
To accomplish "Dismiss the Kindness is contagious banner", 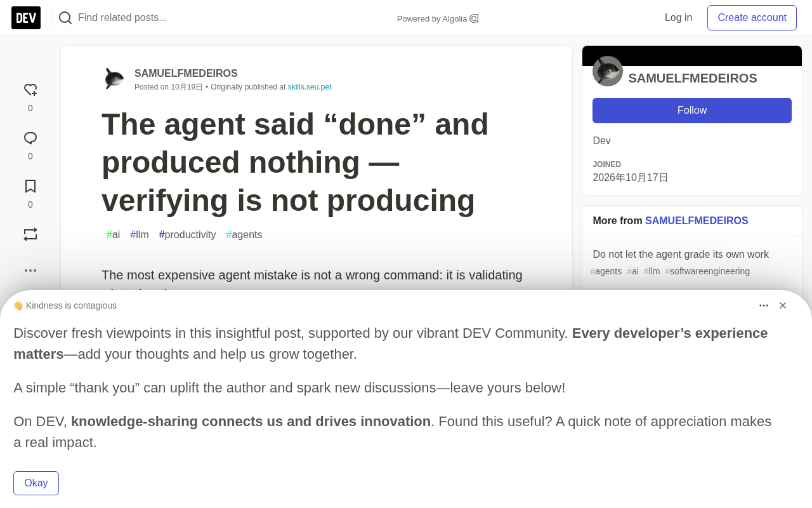I will click(x=783, y=305).
